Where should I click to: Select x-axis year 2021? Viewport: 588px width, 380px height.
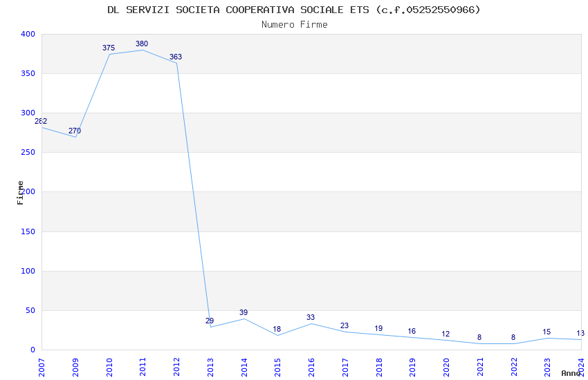(480, 368)
